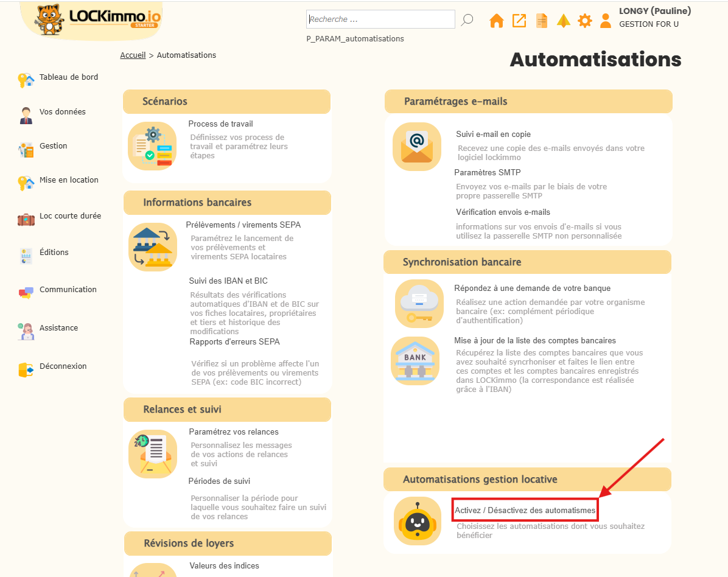
Task: Select Gestion in the left menu
Action: coord(53,146)
